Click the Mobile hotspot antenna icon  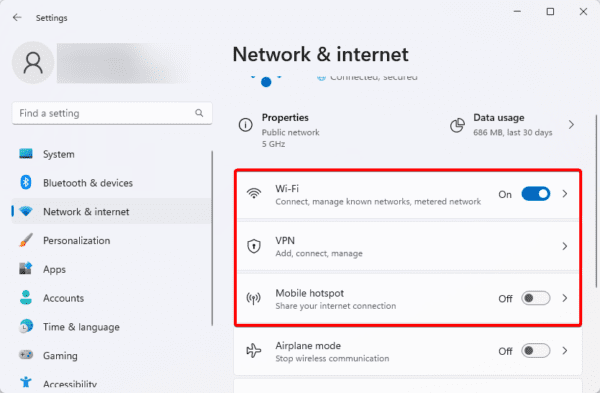pos(254,298)
